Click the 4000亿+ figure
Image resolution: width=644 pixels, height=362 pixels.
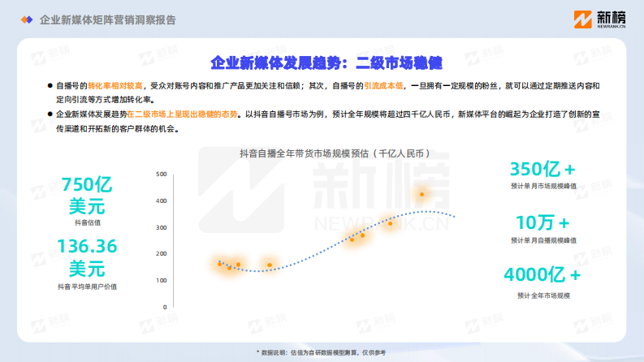pyautogui.click(x=542, y=274)
